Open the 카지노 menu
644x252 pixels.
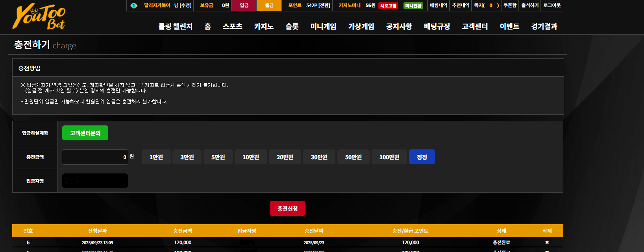tap(264, 26)
